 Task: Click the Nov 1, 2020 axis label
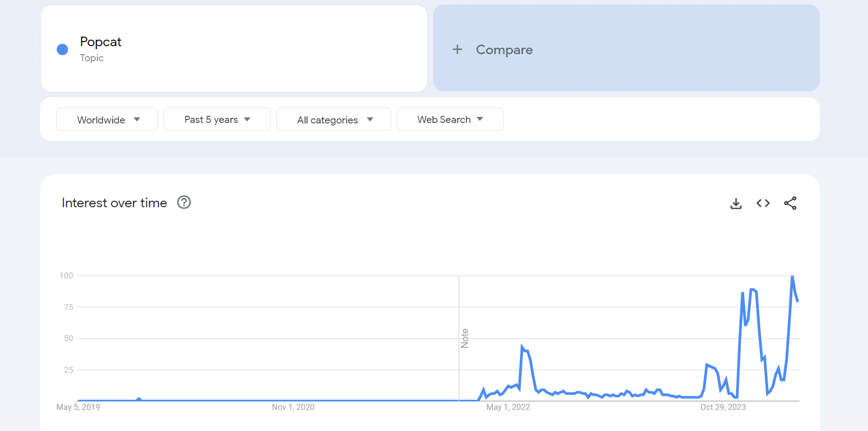[293, 407]
